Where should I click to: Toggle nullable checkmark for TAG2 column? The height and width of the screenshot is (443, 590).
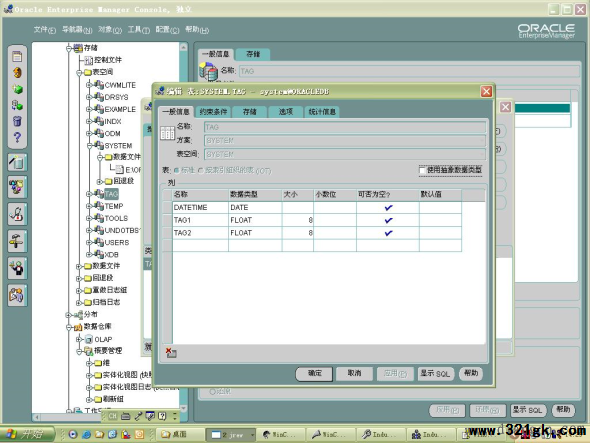pos(388,233)
